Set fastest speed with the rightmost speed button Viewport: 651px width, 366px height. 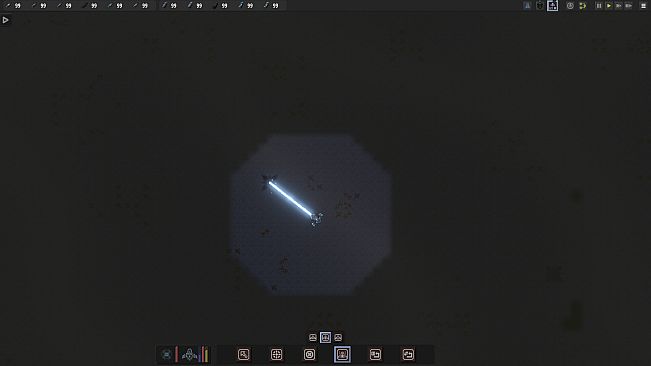pos(629,6)
